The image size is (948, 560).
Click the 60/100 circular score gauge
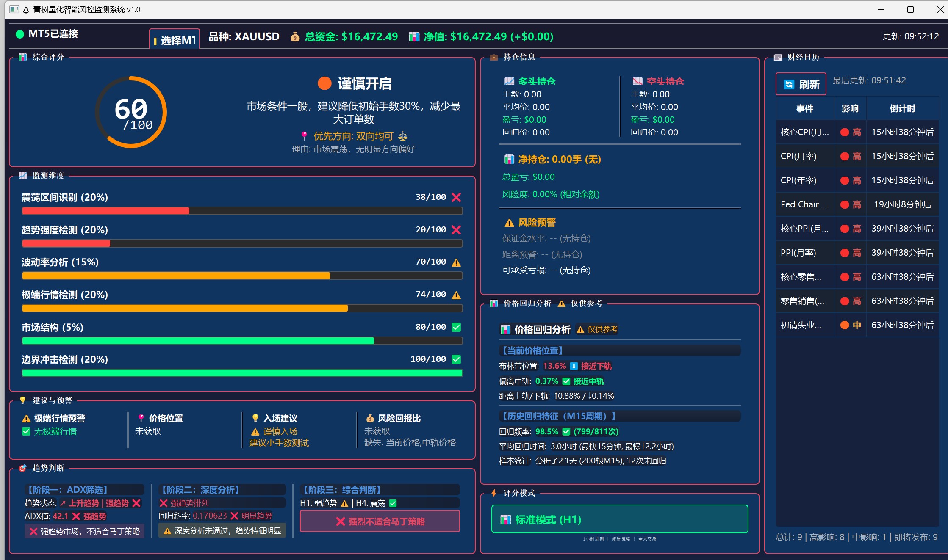coord(131,113)
